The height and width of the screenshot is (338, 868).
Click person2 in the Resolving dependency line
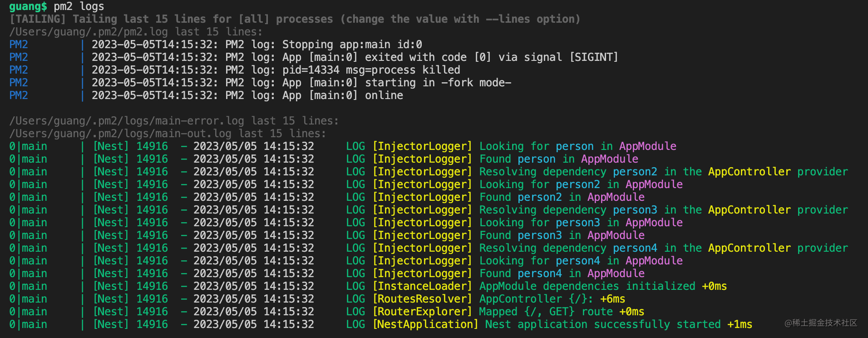(635, 172)
